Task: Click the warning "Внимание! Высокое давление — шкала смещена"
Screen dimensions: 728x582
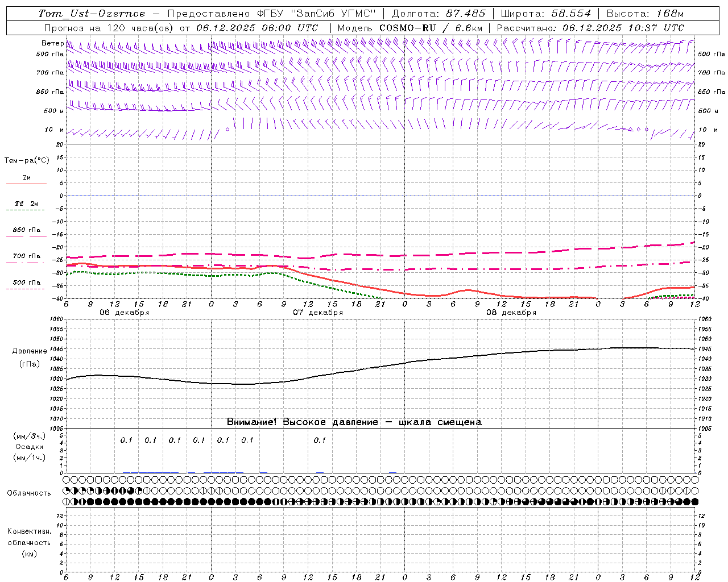Action: (x=354, y=422)
